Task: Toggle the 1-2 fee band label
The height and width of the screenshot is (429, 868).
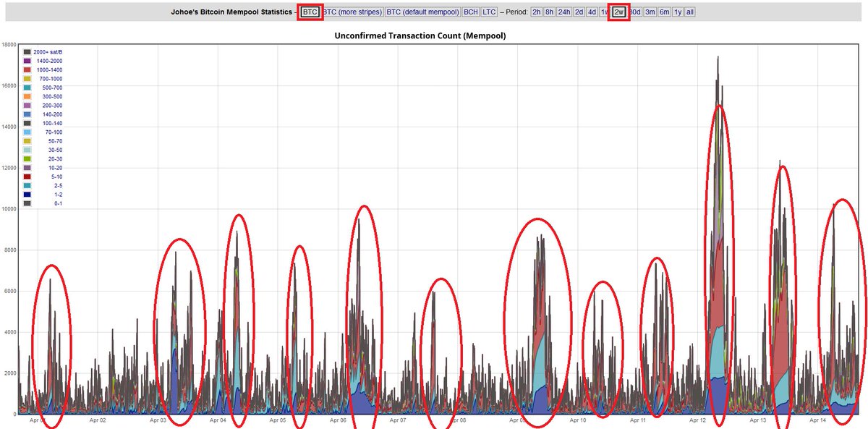Action: pyautogui.click(x=57, y=195)
